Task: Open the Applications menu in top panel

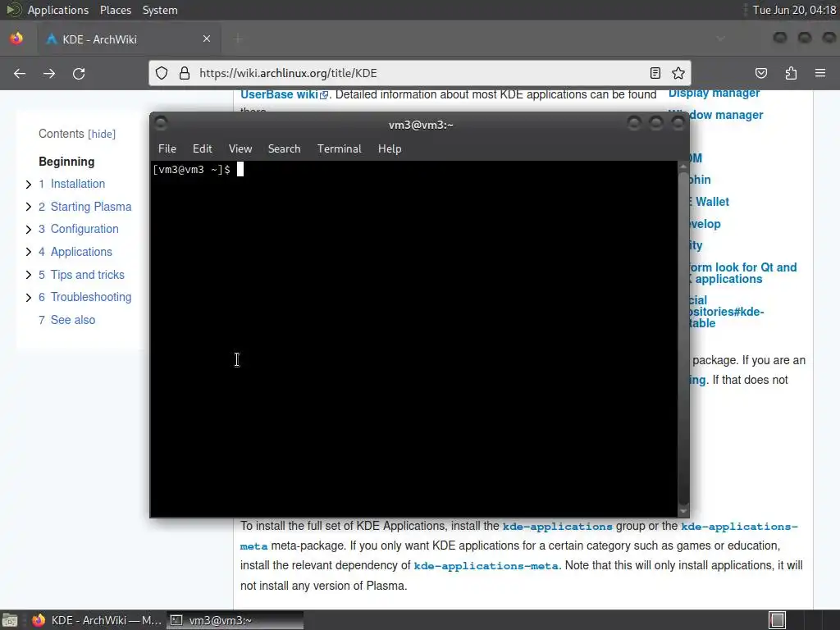Action: (x=58, y=10)
